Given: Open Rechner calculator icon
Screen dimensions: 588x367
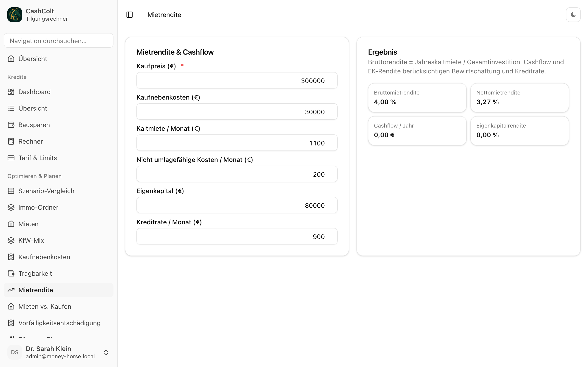Looking at the screenshot, I should point(11,141).
